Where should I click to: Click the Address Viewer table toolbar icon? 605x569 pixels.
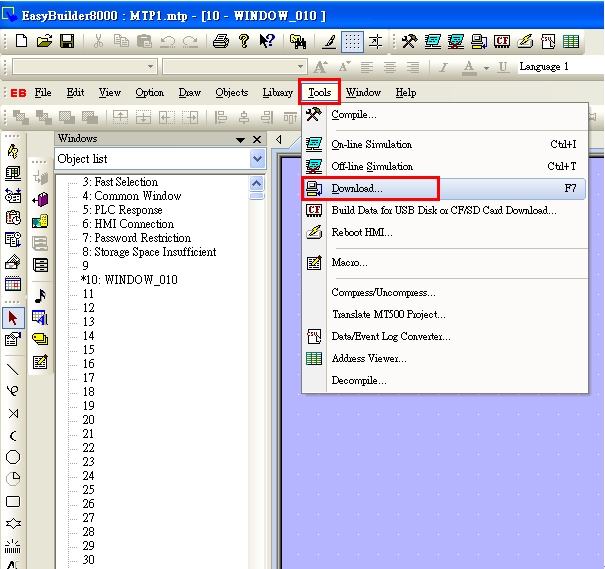coord(571,41)
